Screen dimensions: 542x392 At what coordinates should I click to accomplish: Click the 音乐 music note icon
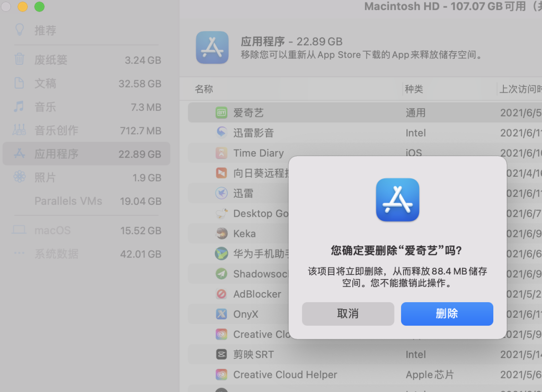(x=19, y=106)
